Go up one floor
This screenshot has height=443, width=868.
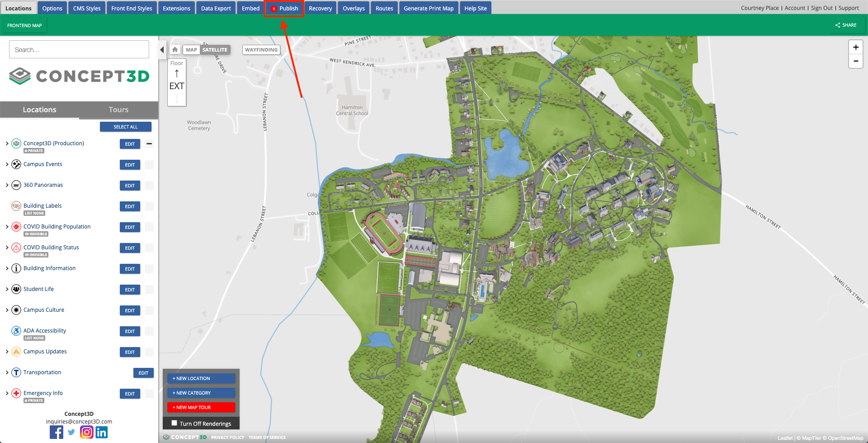pos(177,73)
